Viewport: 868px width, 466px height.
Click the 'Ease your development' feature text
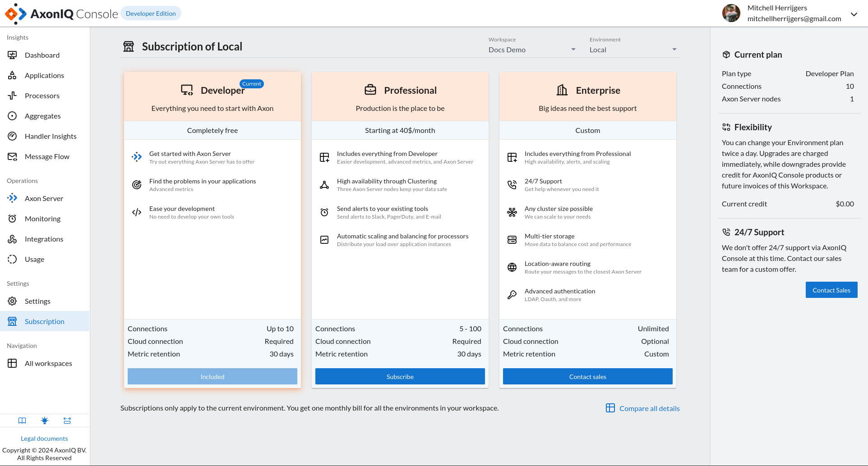182,209
